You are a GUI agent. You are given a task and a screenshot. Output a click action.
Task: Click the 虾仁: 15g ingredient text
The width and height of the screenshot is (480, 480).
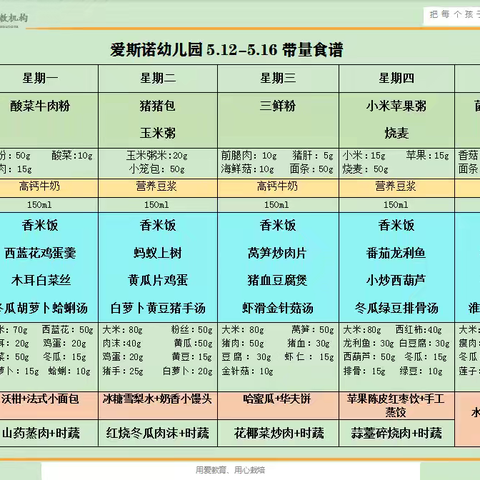(x=309, y=357)
